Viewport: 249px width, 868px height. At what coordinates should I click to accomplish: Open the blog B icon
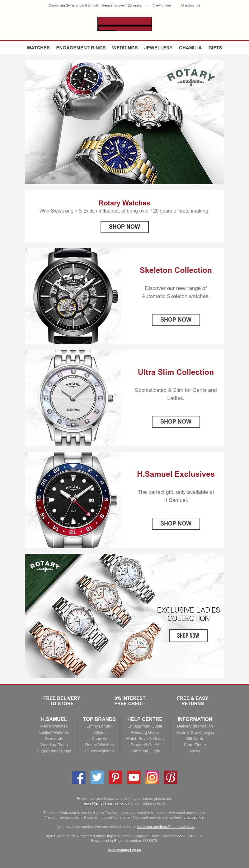(171, 777)
